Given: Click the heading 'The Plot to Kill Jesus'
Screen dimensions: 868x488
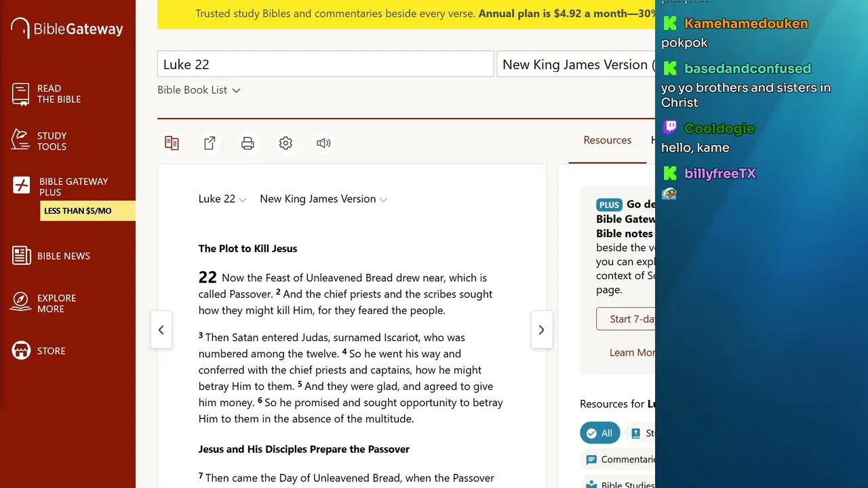Looking at the screenshot, I should 248,249.
